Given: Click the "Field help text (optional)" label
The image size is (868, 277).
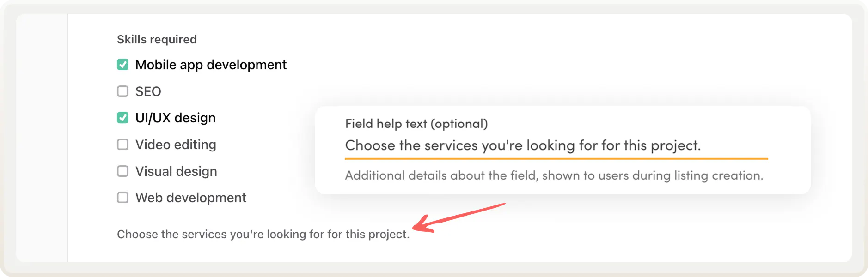Looking at the screenshot, I should [416, 124].
